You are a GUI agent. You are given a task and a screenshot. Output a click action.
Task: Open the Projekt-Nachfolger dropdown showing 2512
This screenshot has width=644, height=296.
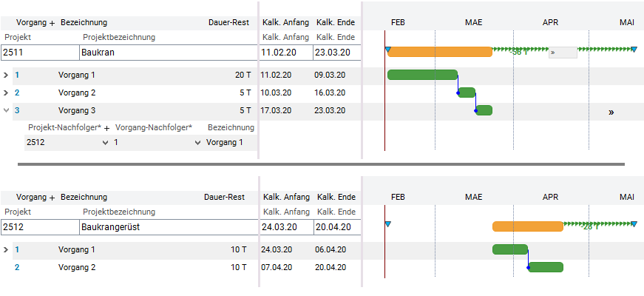pos(105,143)
